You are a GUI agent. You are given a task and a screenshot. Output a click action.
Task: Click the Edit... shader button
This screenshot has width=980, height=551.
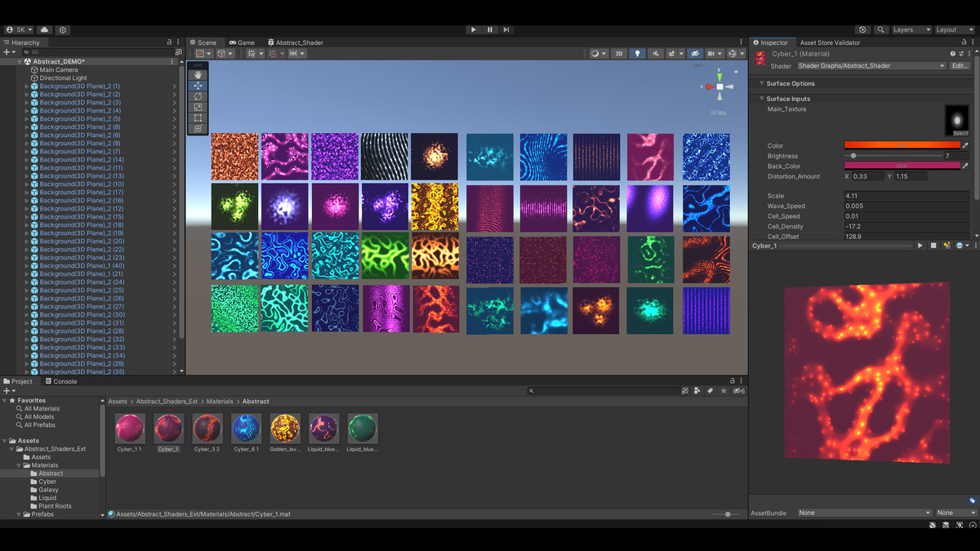point(960,66)
